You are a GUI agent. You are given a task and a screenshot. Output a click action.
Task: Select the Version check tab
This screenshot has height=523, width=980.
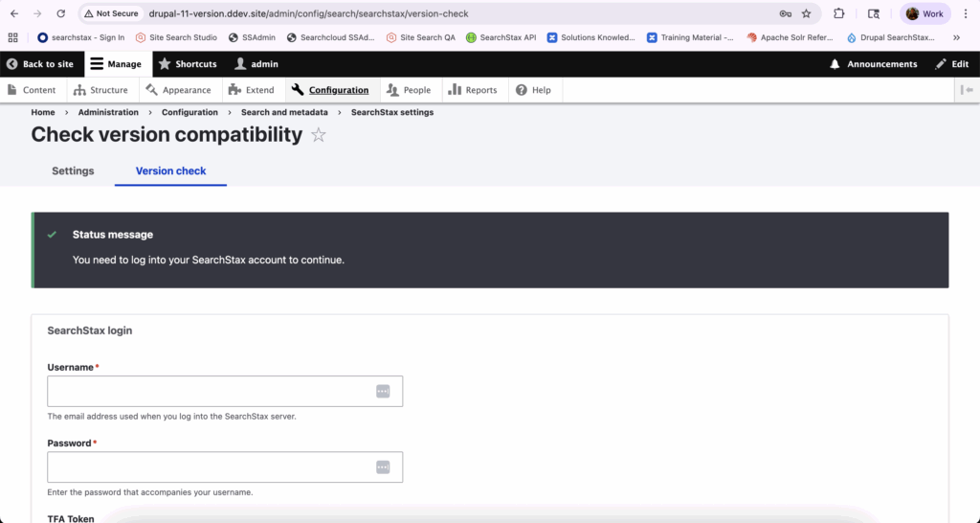[170, 171]
